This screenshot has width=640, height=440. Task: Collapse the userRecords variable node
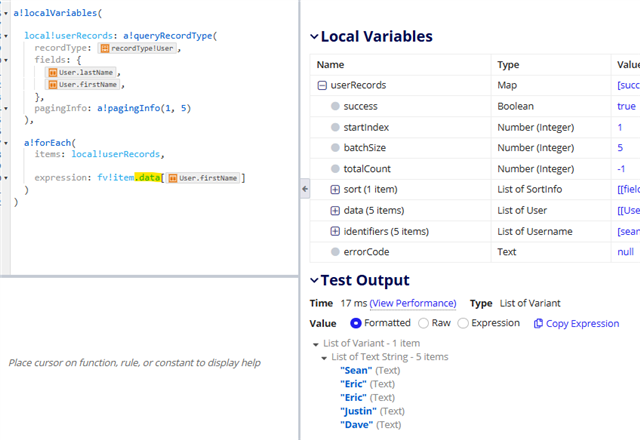pyautogui.click(x=322, y=86)
